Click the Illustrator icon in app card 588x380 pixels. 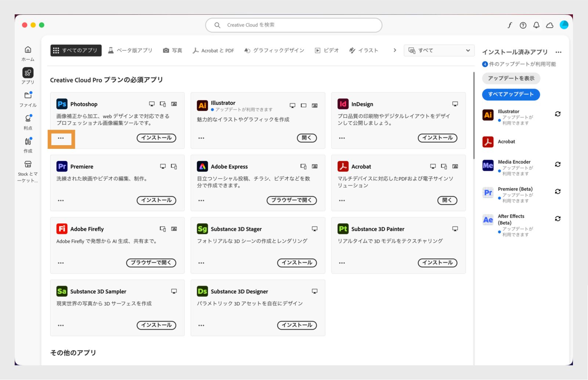click(202, 105)
